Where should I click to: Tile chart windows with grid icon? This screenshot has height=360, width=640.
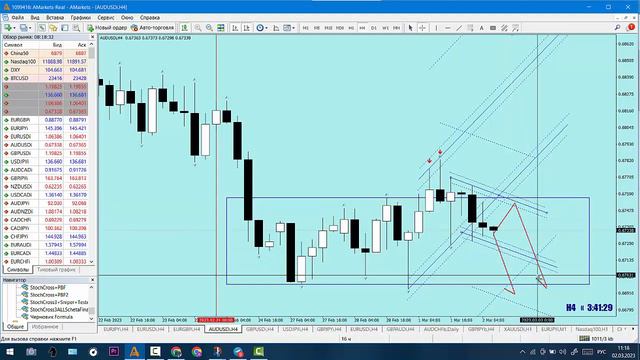point(221,28)
